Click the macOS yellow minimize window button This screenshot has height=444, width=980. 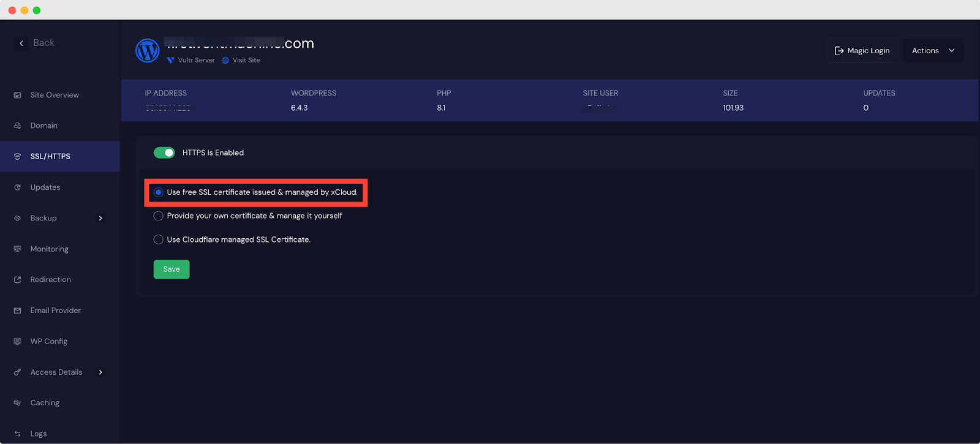coord(24,10)
